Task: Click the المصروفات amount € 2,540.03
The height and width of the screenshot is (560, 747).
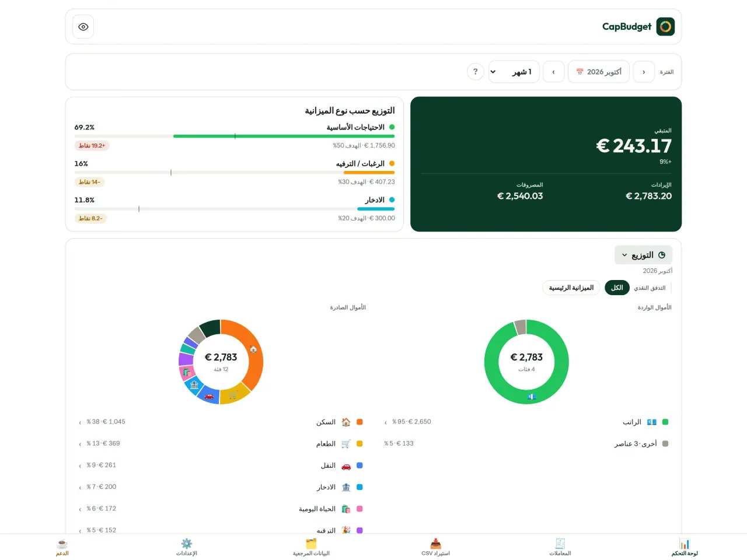Action: (520, 196)
